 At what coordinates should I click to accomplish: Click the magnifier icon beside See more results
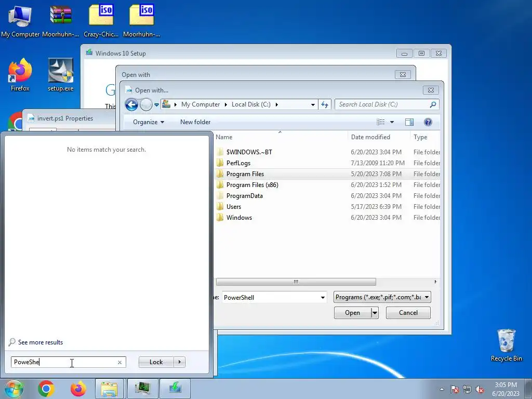pyautogui.click(x=12, y=342)
